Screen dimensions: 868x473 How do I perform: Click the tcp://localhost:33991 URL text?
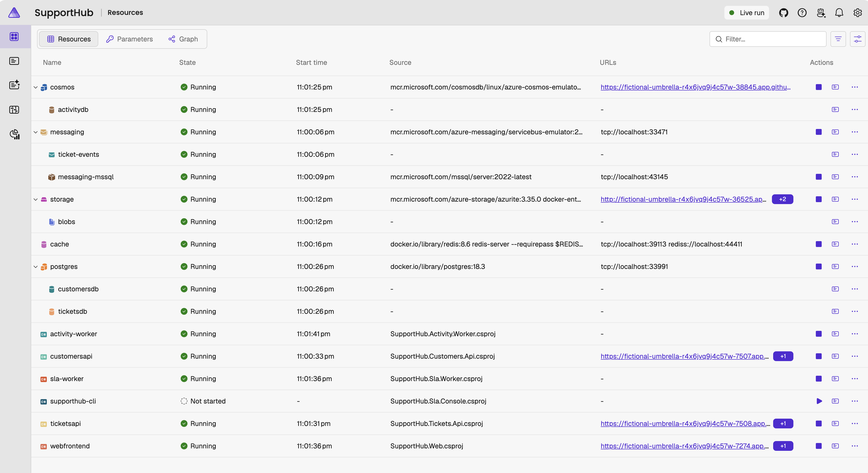[634, 266]
